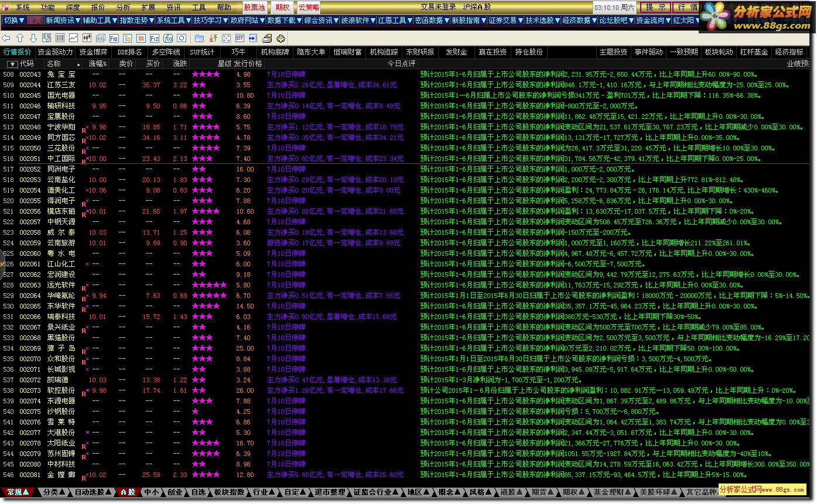The width and height of the screenshot is (817, 504).
Task: Open the red line chart icon
Action: pyautogui.click(x=73, y=38)
